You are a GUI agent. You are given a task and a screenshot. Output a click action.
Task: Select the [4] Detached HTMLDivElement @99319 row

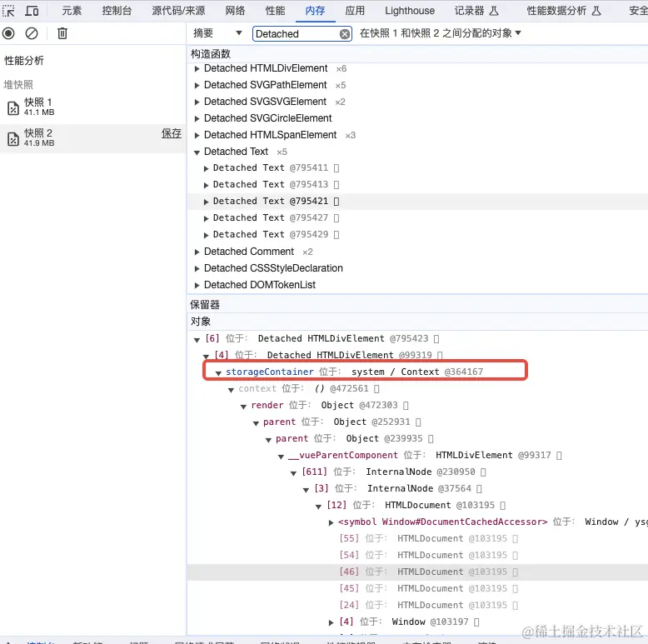coord(417,356)
